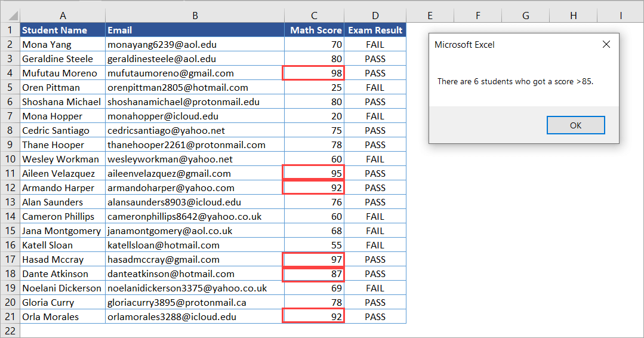Select cell containing Mona Yang
This screenshot has width=644, height=338.
(63, 44)
